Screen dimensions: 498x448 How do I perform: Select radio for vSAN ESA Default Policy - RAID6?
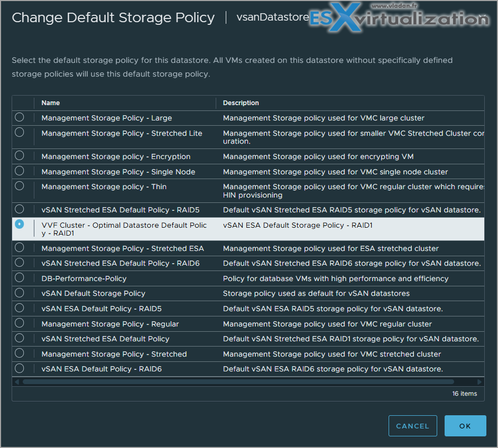click(x=20, y=368)
